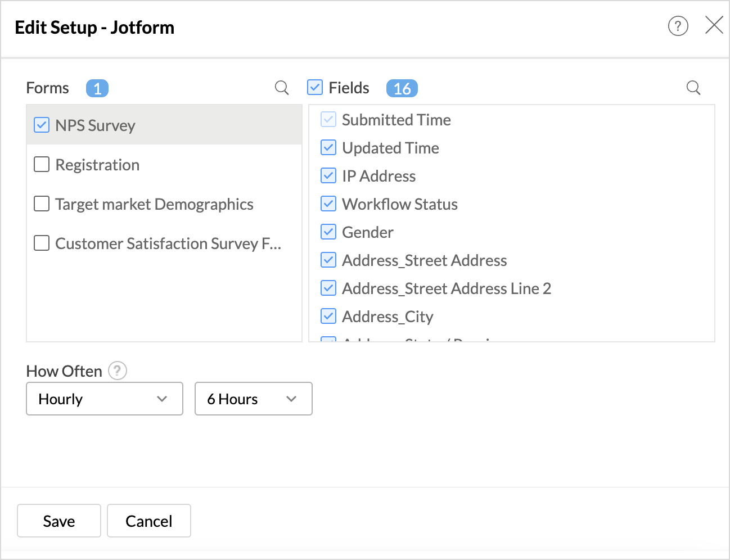Open the help icon in dialog header
730x560 pixels.
point(678,26)
